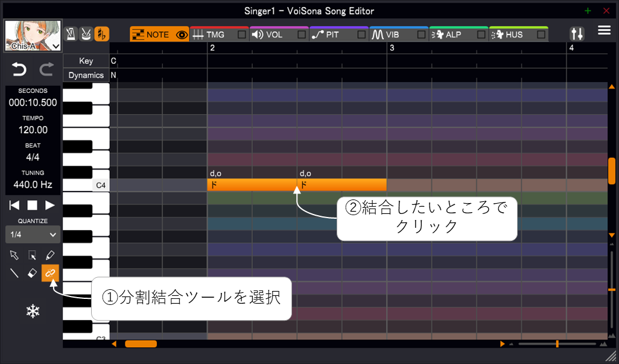Click the Key track label
619x364 pixels.
(86, 61)
